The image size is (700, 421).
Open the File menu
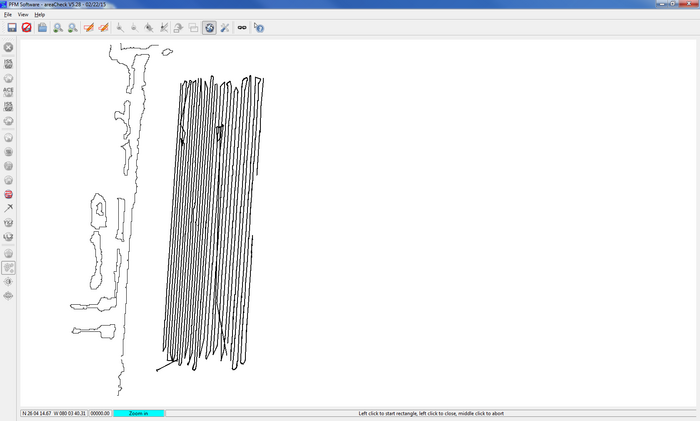[x=8, y=15]
